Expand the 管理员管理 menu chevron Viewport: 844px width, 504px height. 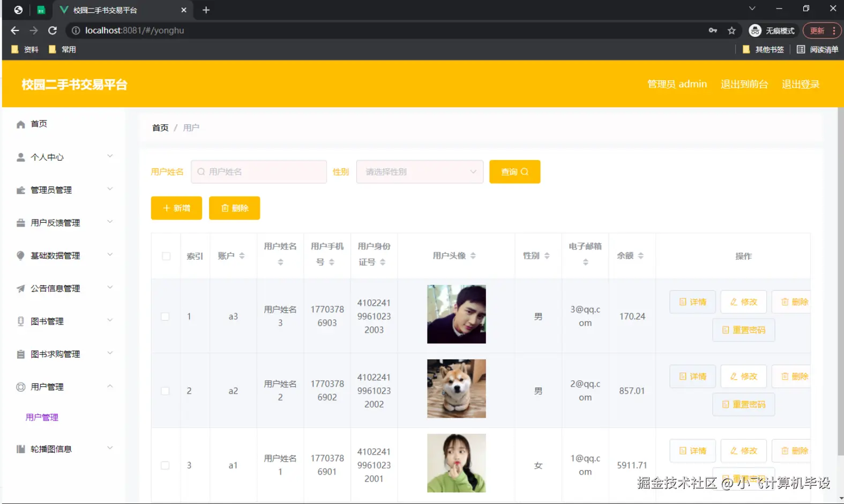110,189
